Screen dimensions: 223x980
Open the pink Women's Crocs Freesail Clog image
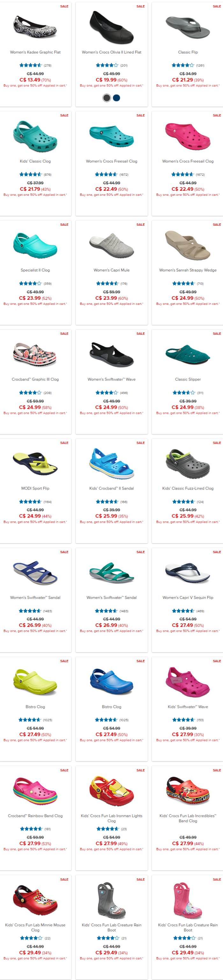[188, 136]
